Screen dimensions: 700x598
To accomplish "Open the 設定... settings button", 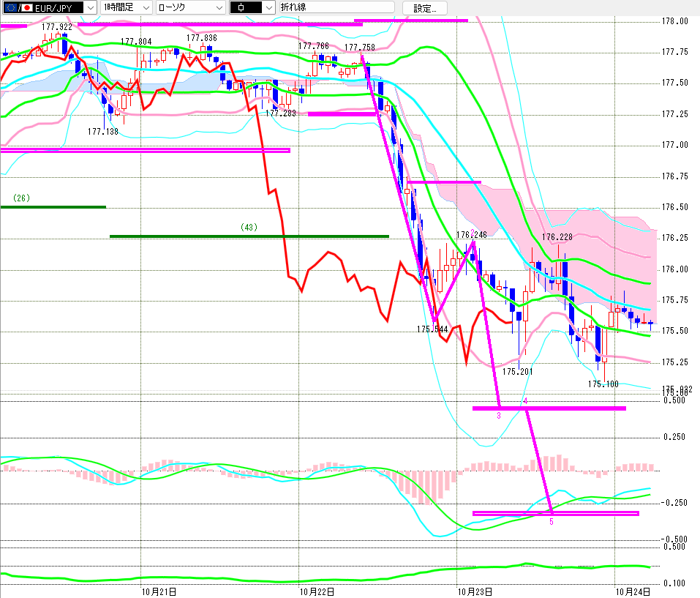I will point(424,8).
